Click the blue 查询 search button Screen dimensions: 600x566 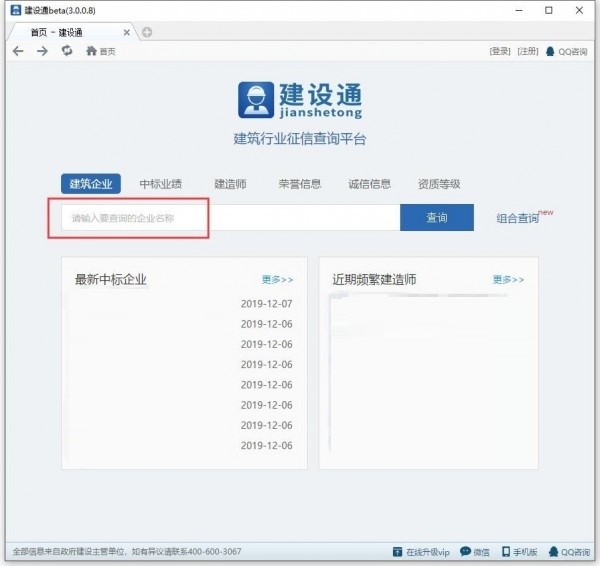437,218
